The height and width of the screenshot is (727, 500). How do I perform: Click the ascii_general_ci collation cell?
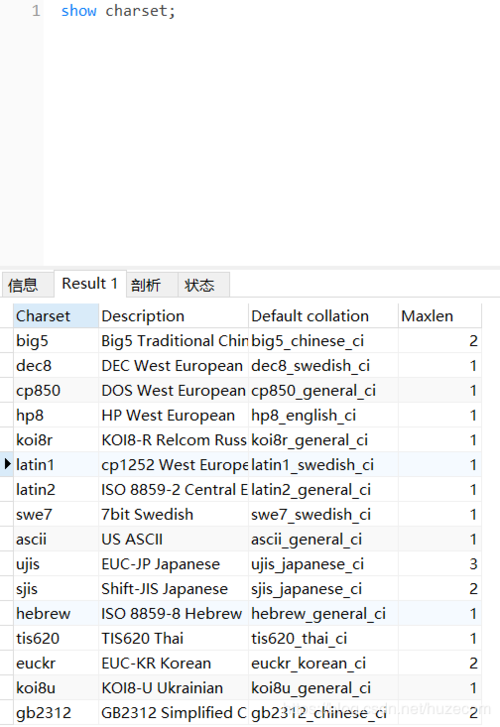coord(323,539)
